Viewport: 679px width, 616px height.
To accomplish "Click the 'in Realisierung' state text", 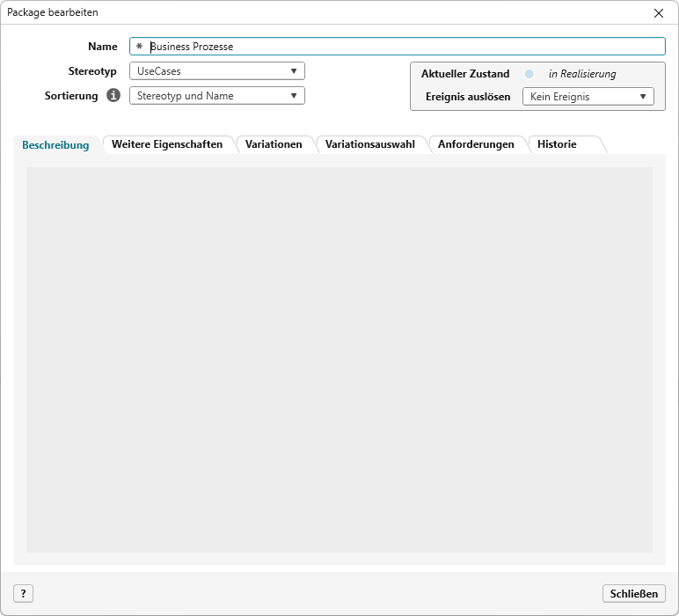I will [x=582, y=74].
